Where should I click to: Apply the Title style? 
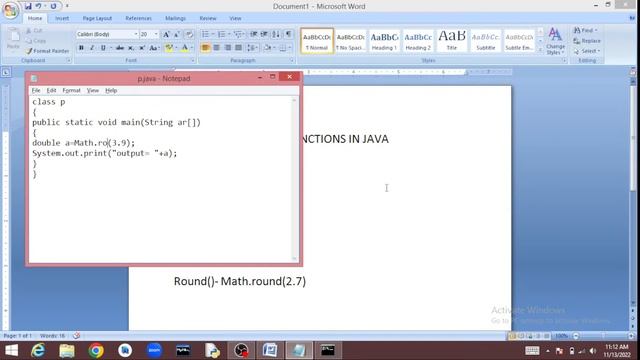click(x=452, y=40)
